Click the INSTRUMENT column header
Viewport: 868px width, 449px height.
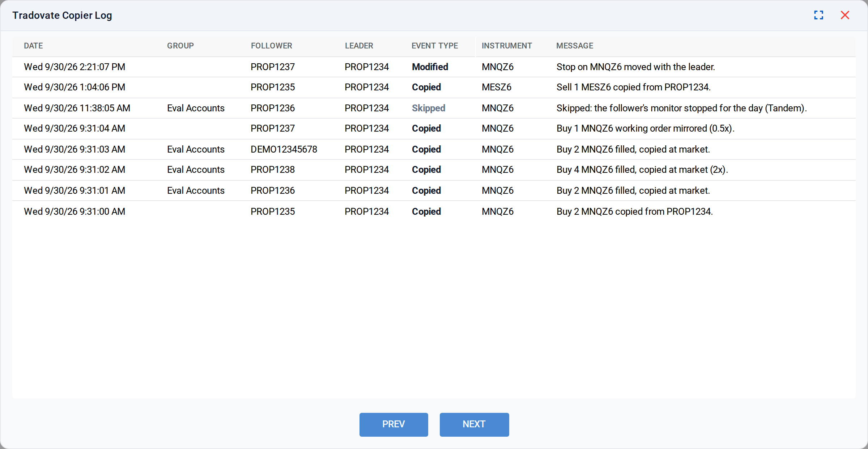(x=507, y=46)
